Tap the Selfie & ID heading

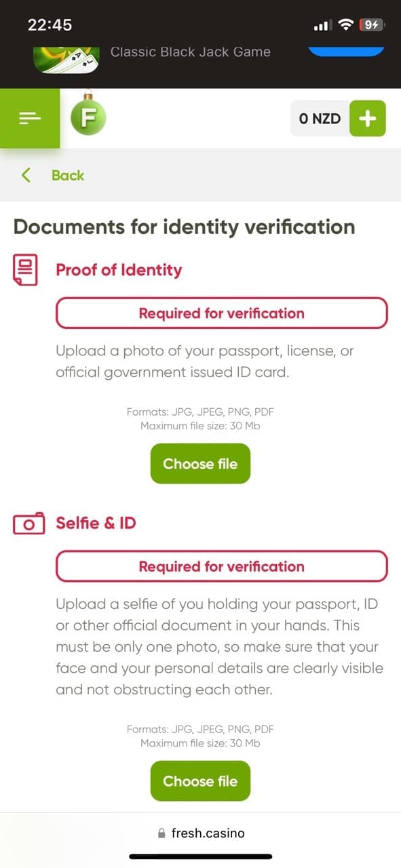(x=96, y=523)
